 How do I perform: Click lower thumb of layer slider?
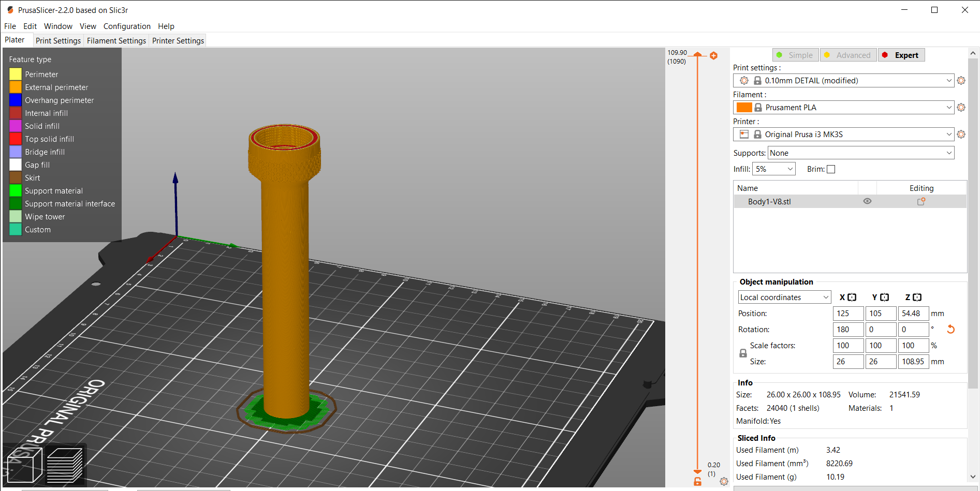click(697, 471)
